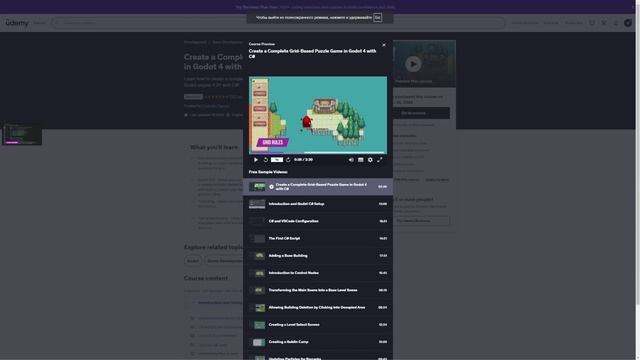Click the Preview this course play button
Screen dimensions: 640x360
point(413,64)
